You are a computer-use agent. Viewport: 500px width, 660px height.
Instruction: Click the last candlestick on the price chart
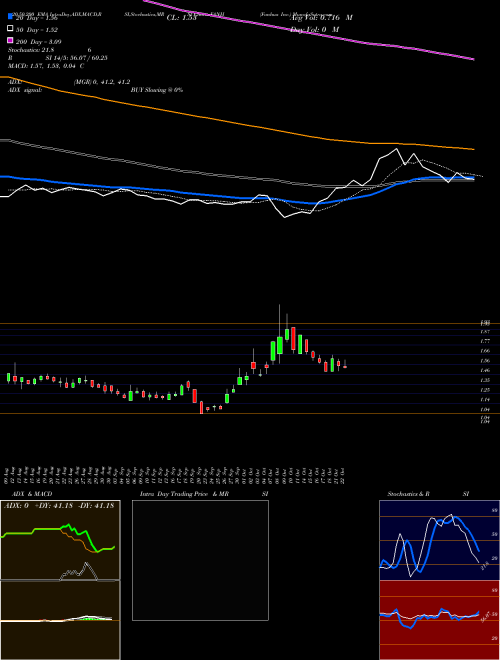[x=345, y=365]
